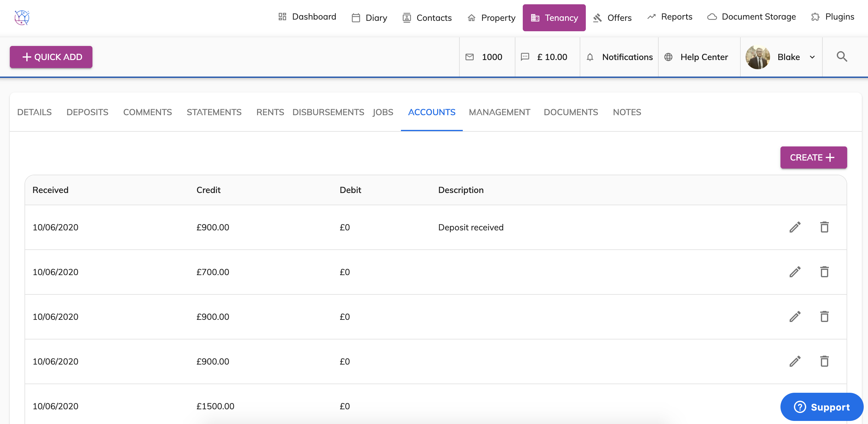
Task: Open SMS balance message icon
Action: 525,57
